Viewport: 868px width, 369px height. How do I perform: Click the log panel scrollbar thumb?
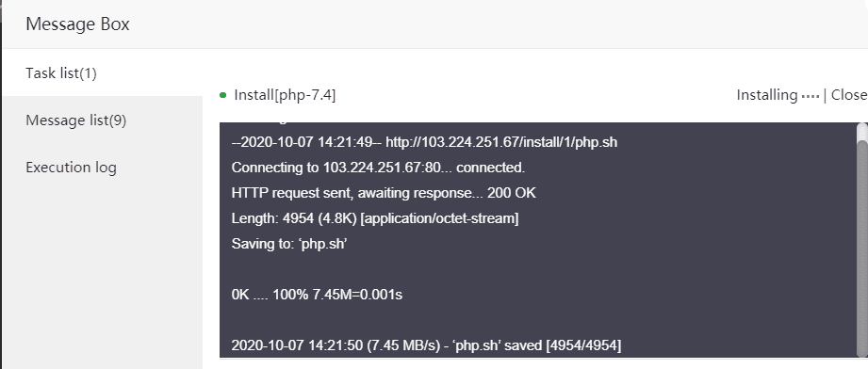[862, 248]
